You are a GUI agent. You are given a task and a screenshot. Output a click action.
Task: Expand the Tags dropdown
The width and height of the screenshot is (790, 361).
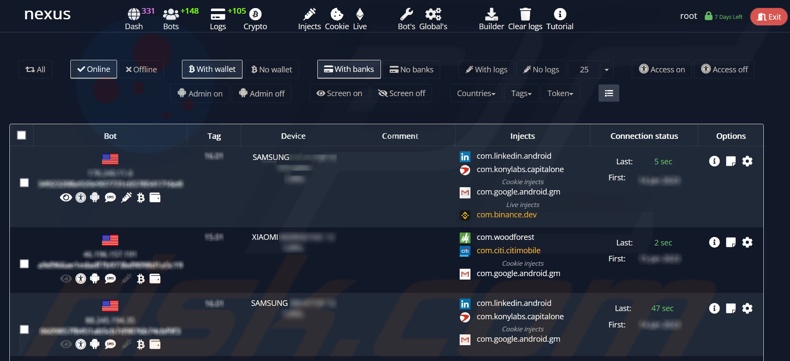[521, 93]
